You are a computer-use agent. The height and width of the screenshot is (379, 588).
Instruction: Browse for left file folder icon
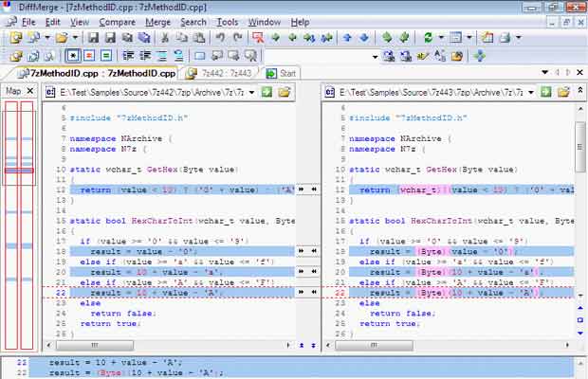(x=285, y=92)
